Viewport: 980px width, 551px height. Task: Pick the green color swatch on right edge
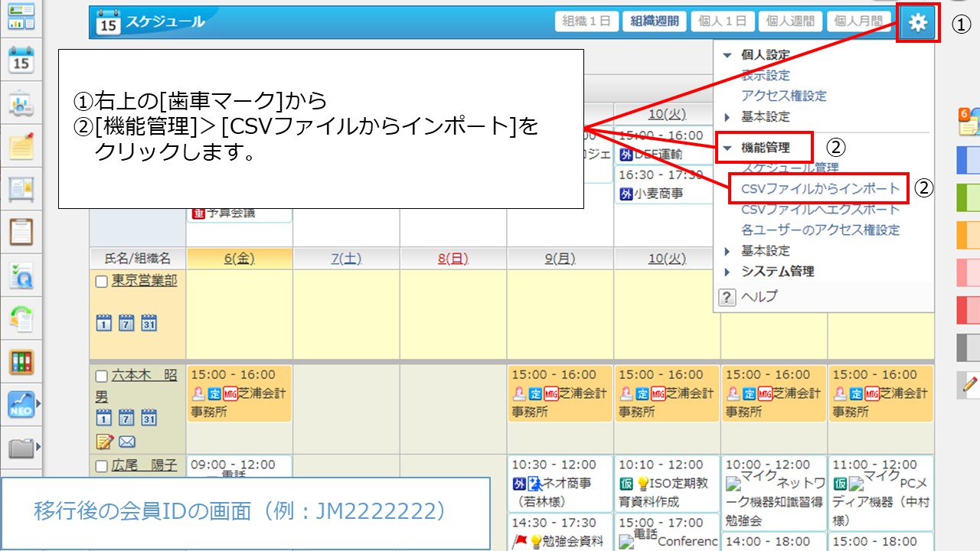pos(969,197)
